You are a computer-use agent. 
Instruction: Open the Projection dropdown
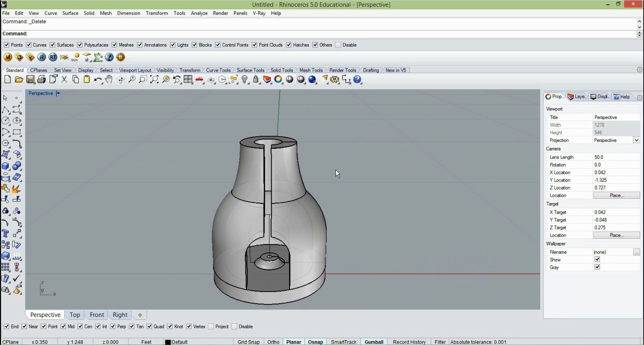point(636,140)
